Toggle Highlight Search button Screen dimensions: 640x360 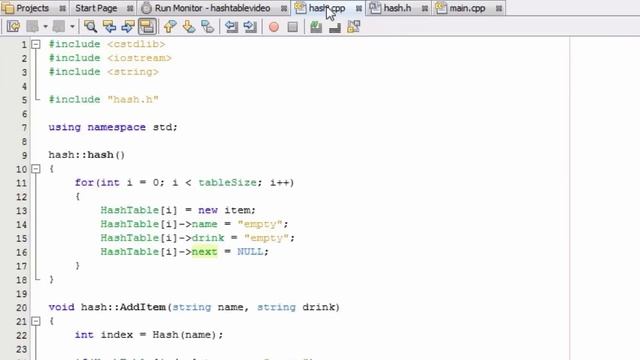click(147, 27)
